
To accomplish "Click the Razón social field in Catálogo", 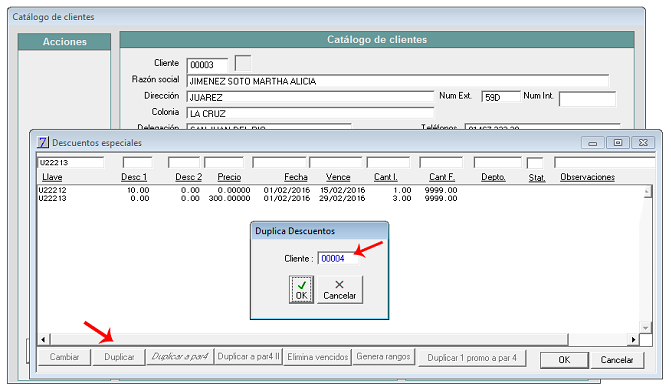I will [x=398, y=81].
